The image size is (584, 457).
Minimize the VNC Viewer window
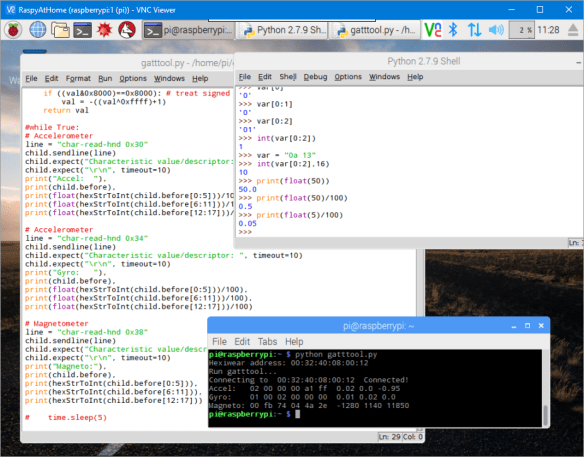(x=512, y=10)
